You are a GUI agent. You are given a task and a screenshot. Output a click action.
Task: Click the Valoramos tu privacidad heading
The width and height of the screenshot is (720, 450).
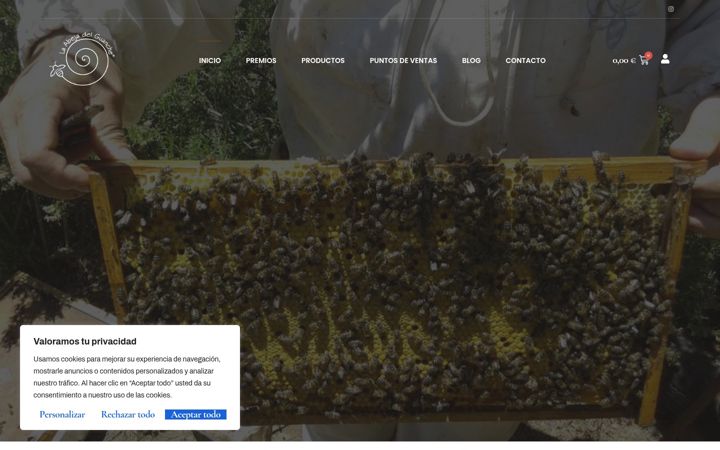coord(85,341)
